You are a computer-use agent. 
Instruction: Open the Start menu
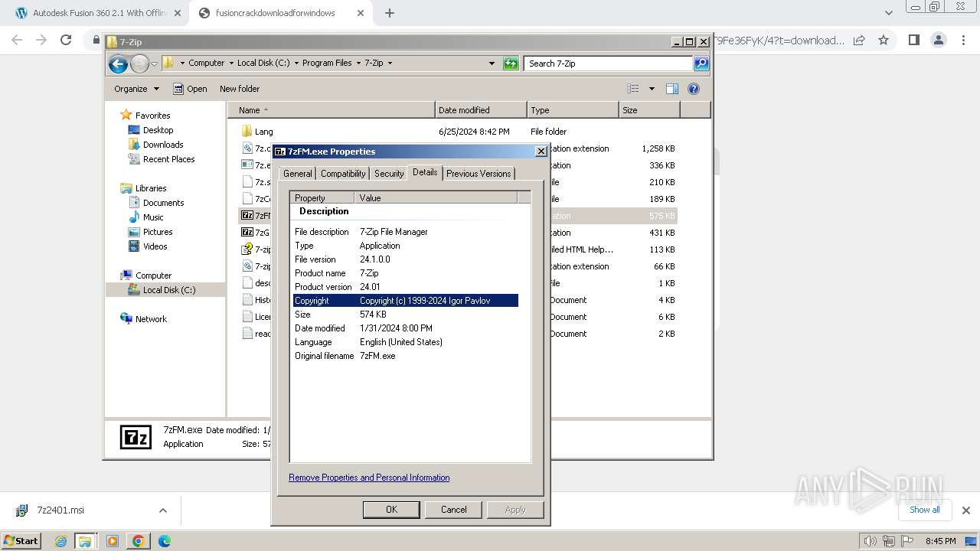pos(21,541)
